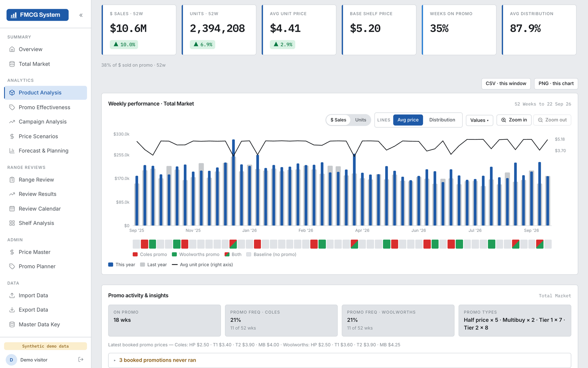
Task: Click the Import Data upload icon
Action: pyautogui.click(x=12, y=296)
